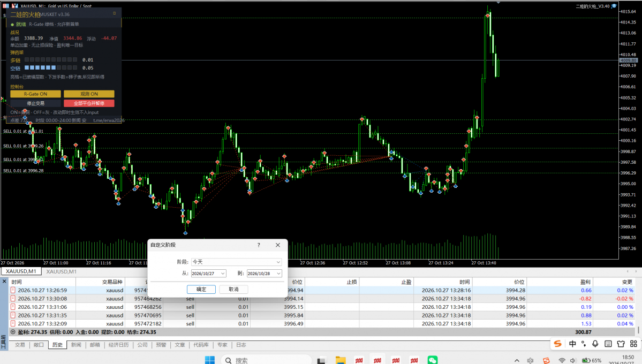642x364 pixels.
Task: Switch Sogou input between Chinese and English
Action: point(572,344)
